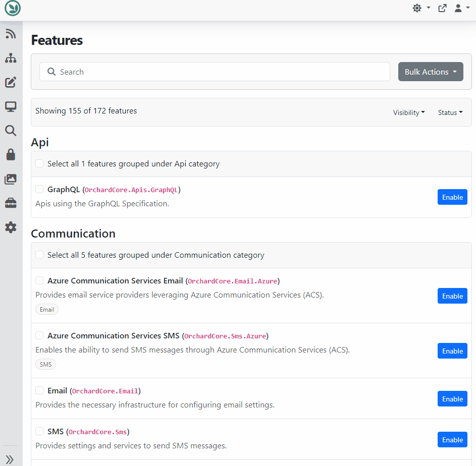Enable the GraphQL feature
The width and height of the screenshot is (476, 466).
coord(452,197)
